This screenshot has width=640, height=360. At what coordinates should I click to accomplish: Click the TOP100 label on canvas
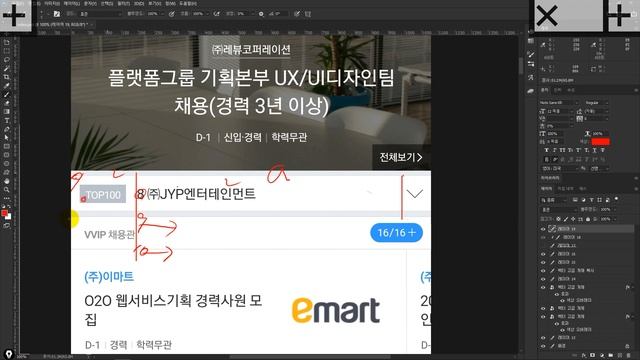(103, 195)
